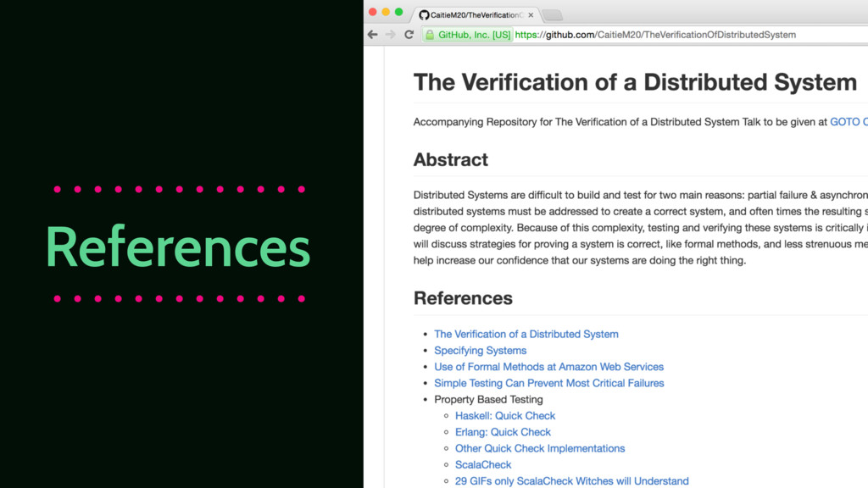Open the ScalaCheck link
868x488 pixels.
coord(483,464)
